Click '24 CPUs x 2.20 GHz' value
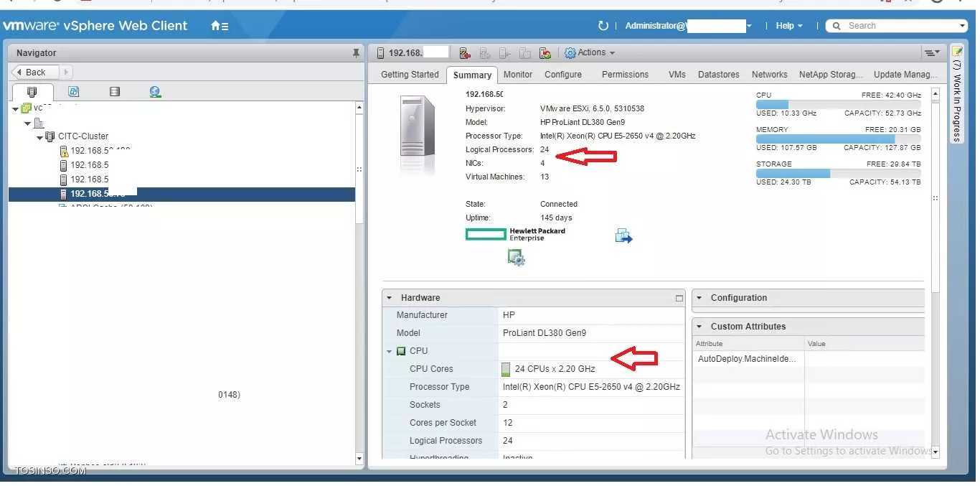Image resolution: width=980 pixels, height=486 pixels. click(555, 369)
